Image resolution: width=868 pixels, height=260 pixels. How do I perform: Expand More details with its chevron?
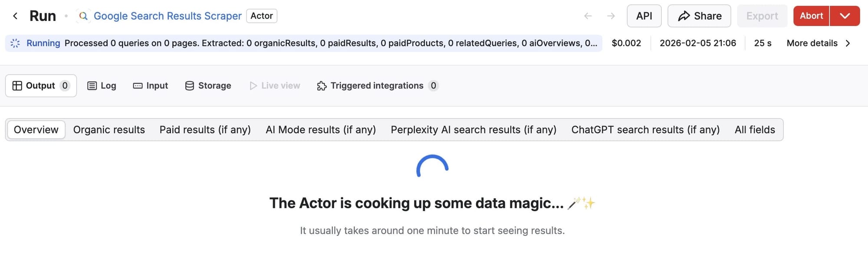click(x=848, y=43)
